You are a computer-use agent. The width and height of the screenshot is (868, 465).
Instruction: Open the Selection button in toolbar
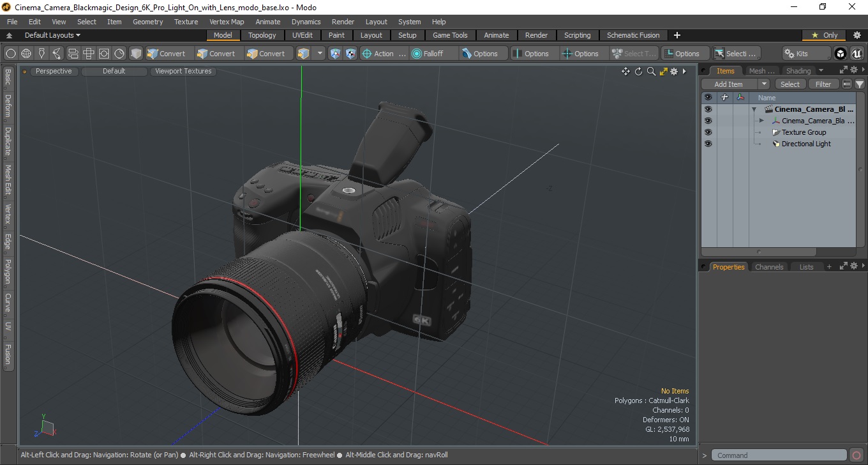pyautogui.click(x=737, y=54)
